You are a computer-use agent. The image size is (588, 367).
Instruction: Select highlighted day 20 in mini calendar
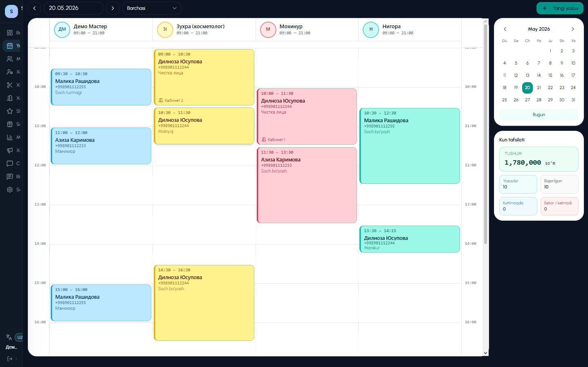point(527,87)
